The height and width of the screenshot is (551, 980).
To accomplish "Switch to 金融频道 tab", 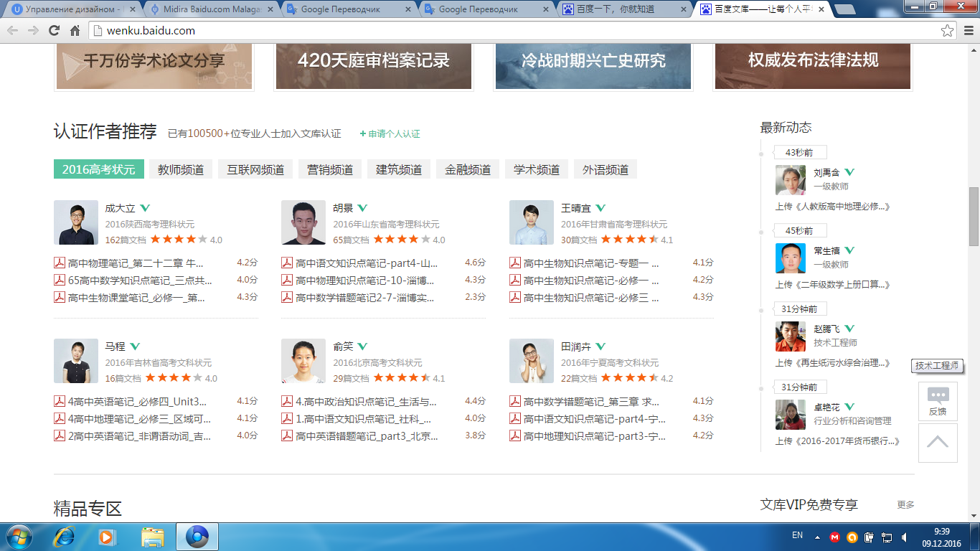I will 468,169.
